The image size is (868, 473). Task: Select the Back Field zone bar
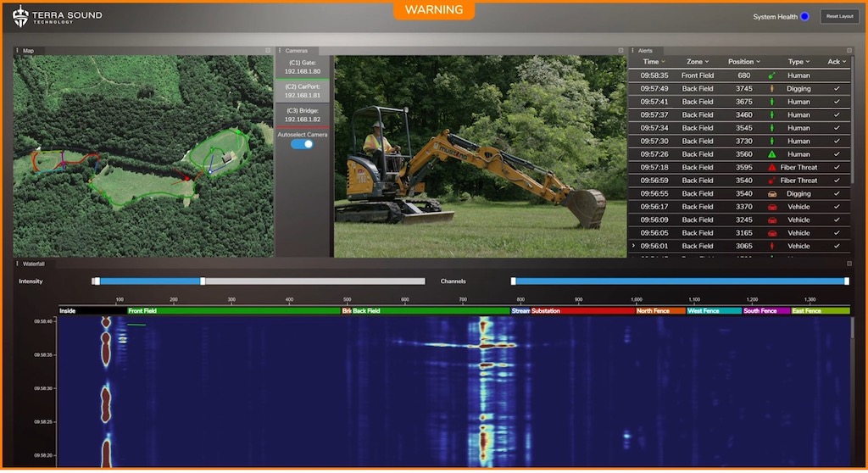pyautogui.click(x=430, y=311)
